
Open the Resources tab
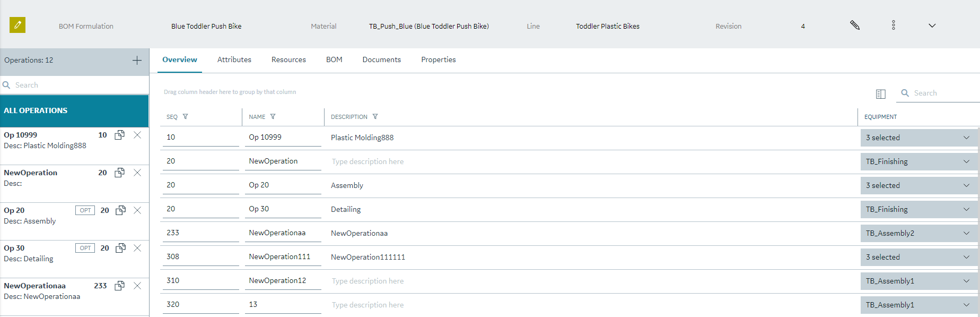coord(288,59)
